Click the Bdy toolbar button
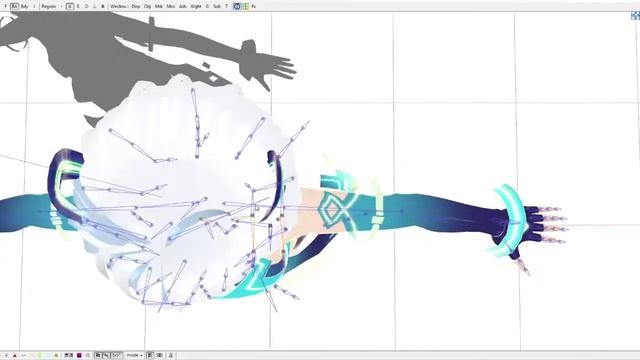640x360 pixels. click(24, 7)
